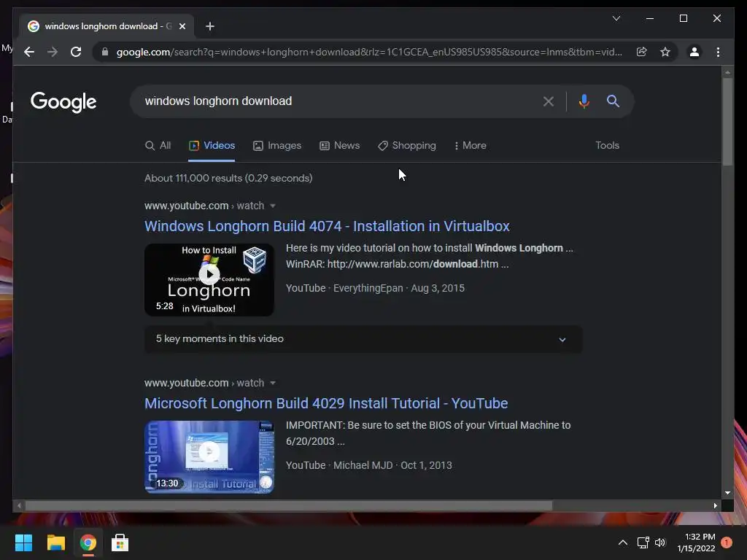
Task: Open the tab search chevron
Action: (616, 18)
